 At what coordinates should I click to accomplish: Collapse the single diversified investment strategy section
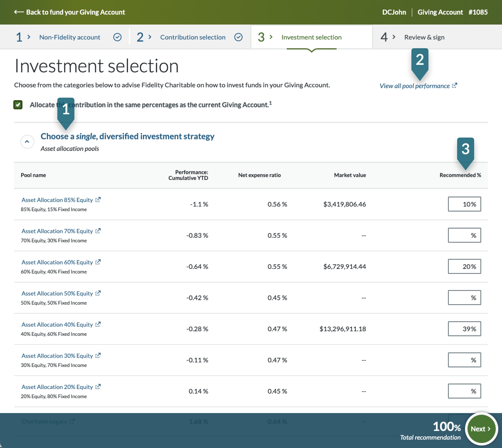tap(27, 142)
